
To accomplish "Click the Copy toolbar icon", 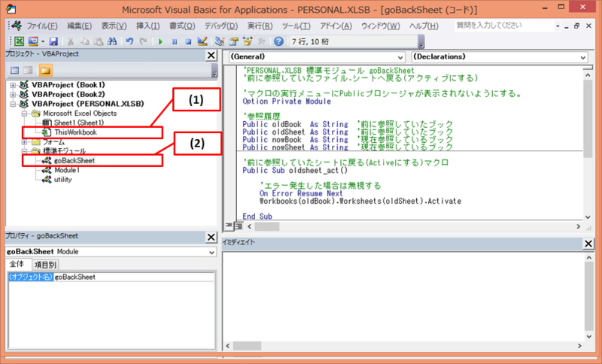I will 84,41.
